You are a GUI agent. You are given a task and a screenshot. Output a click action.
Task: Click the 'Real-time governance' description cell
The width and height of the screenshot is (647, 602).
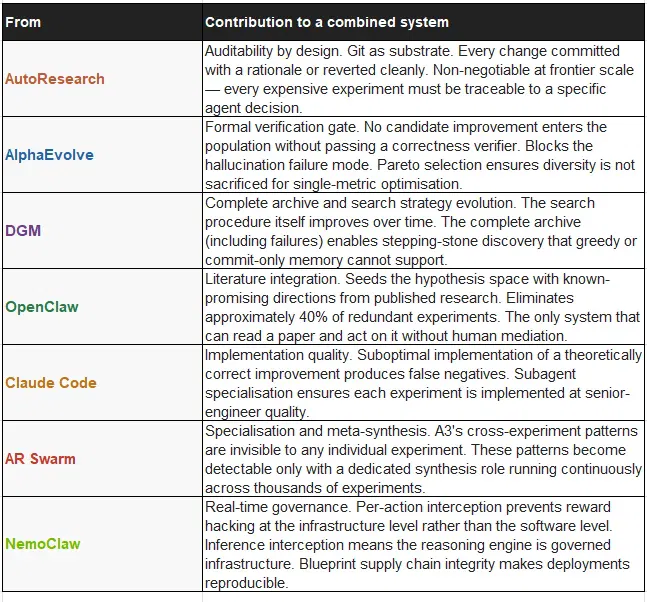pos(423,544)
